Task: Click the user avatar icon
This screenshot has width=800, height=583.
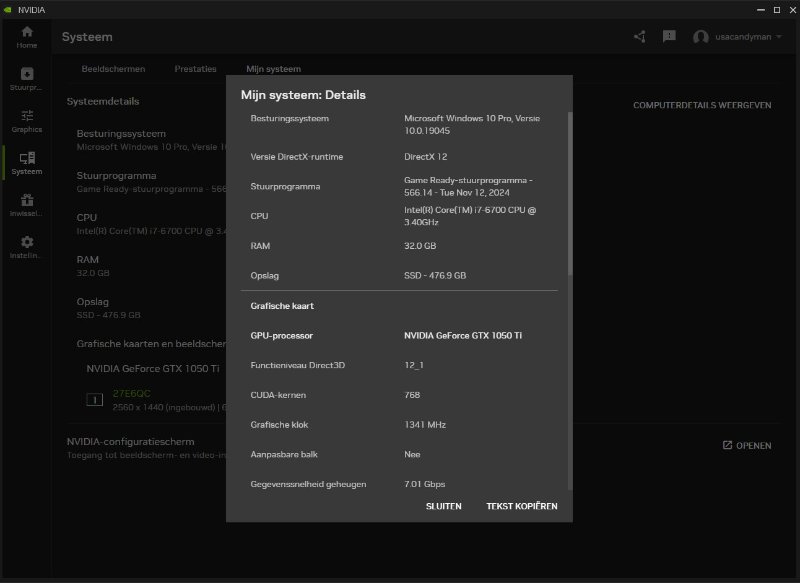Action: (700, 37)
